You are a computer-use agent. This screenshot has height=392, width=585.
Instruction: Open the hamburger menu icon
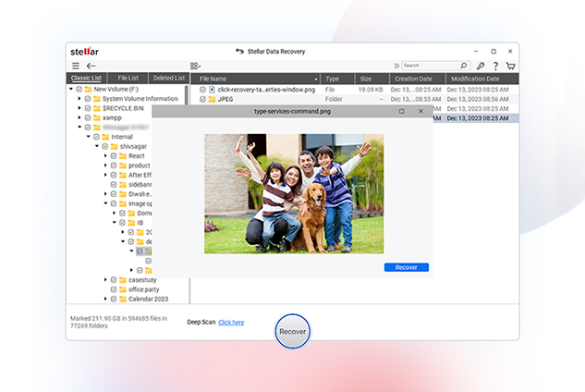coord(76,67)
